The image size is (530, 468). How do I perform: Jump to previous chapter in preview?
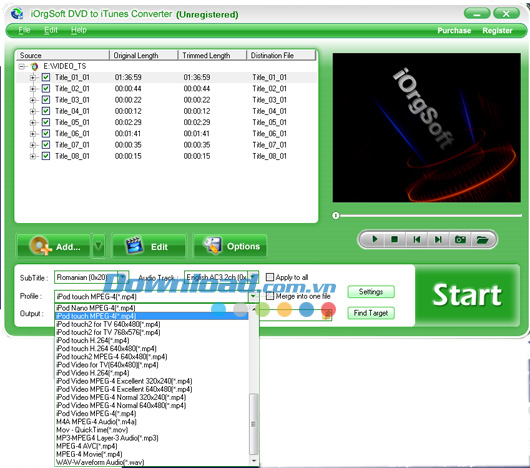pyautogui.click(x=417, y=239)
